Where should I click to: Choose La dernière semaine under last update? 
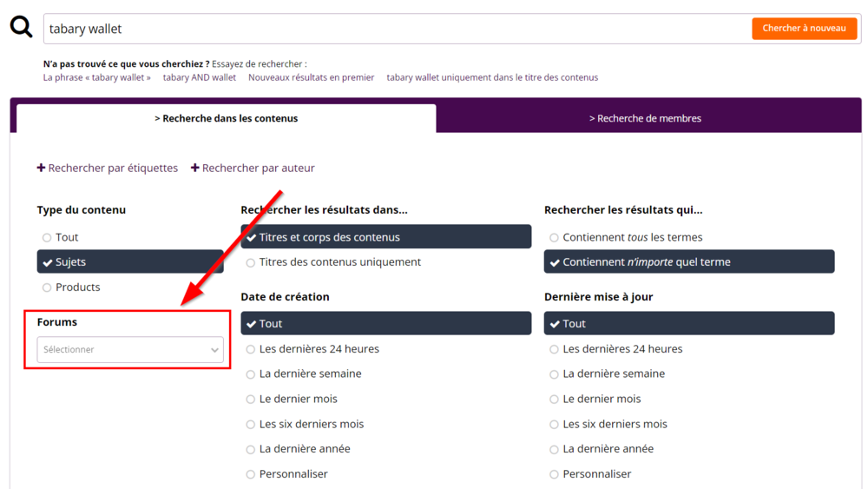point(554,374)
